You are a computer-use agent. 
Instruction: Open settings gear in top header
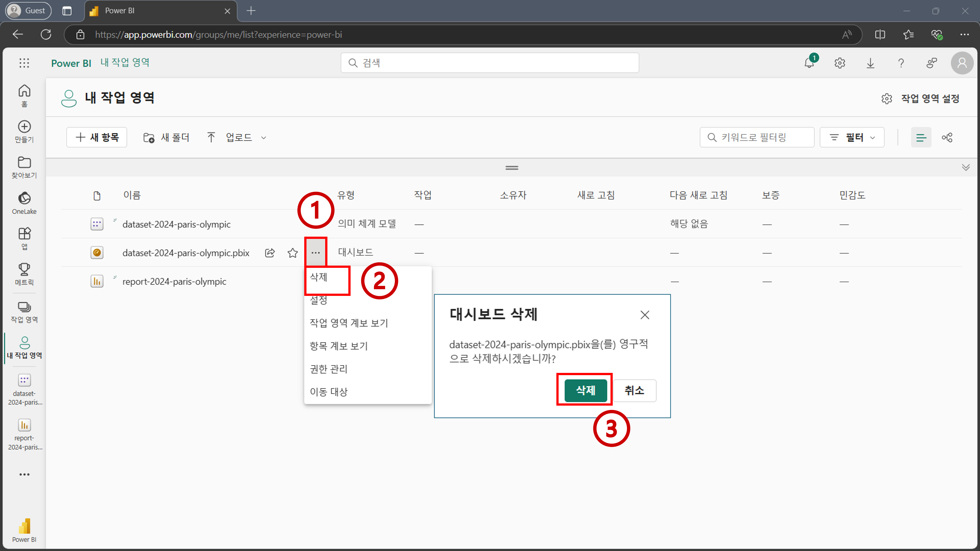(x=840, y=63)
